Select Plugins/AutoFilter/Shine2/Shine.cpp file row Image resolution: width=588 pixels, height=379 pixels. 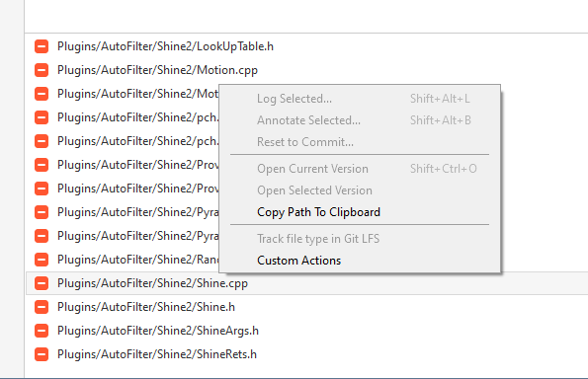pos(306,283)
